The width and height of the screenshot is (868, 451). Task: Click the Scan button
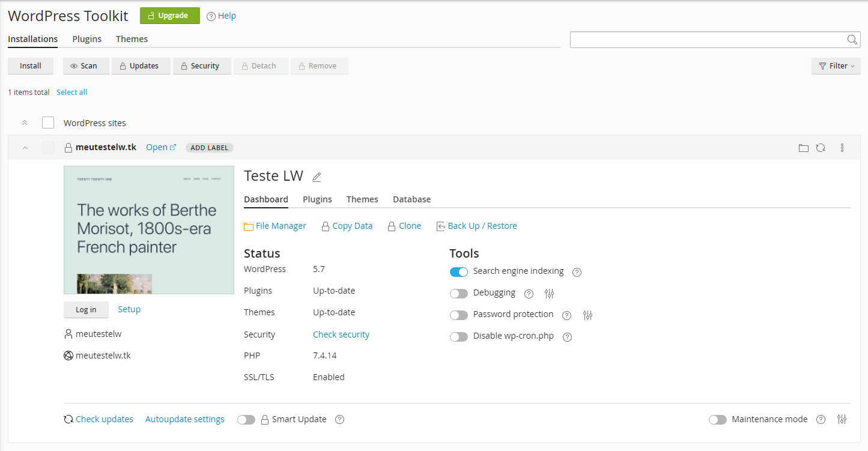click(86, 66)
